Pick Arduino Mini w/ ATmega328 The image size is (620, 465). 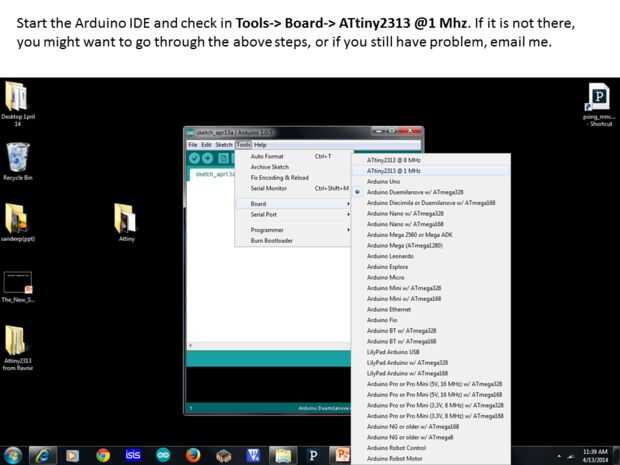tap(431, 288)
